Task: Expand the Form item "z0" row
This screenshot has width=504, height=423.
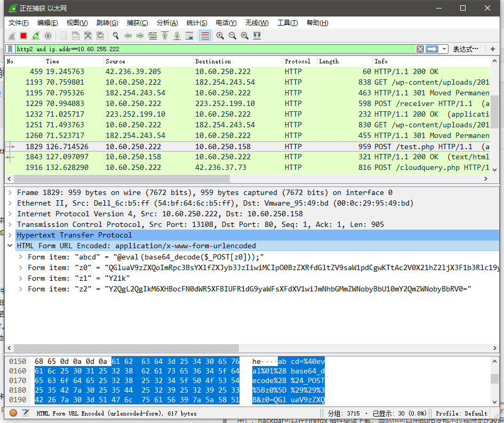Action: pyautogui.click(x=21, y=267)
